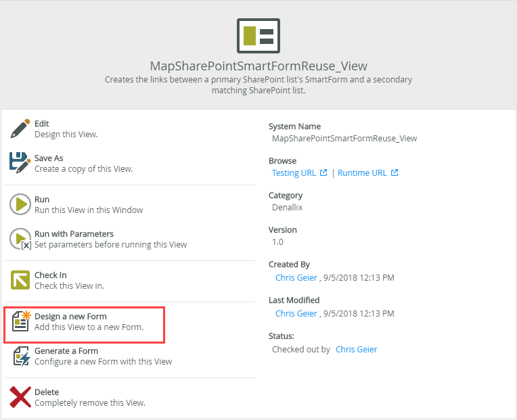Click the Check In arrow icon
The width and height of the screenshot is (517, 420).
20,280
